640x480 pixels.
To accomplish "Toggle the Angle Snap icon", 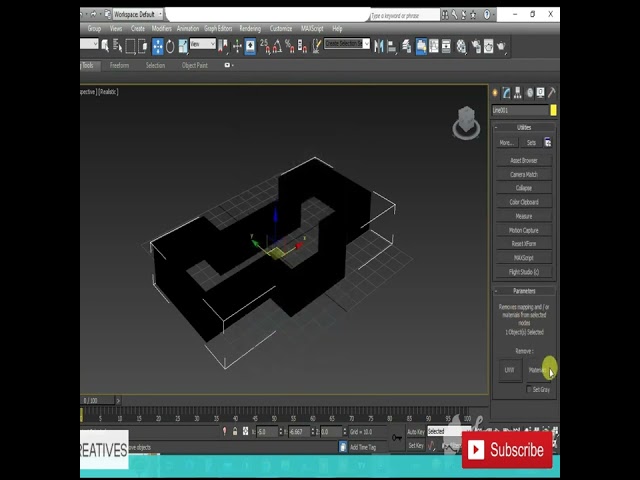I will [277, 46].
